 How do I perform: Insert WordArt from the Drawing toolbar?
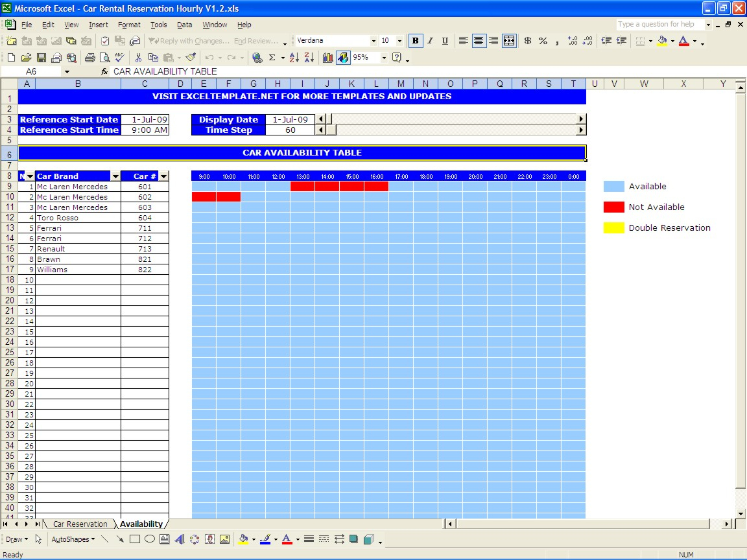(x=180, y=539)
